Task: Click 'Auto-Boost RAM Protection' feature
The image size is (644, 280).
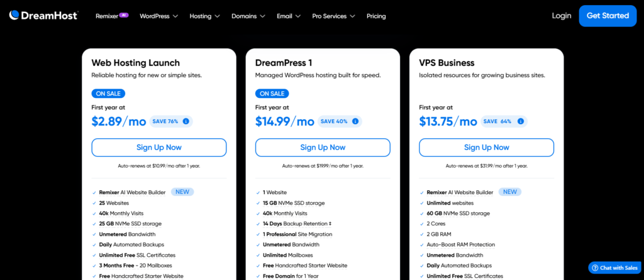Action: (x=461, y=245)
